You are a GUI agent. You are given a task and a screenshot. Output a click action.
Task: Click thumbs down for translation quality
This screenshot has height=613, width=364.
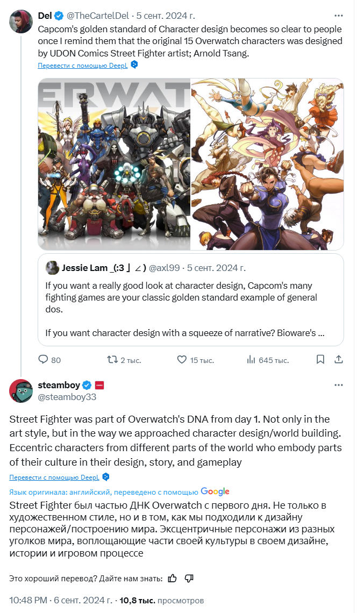point(189,578)
